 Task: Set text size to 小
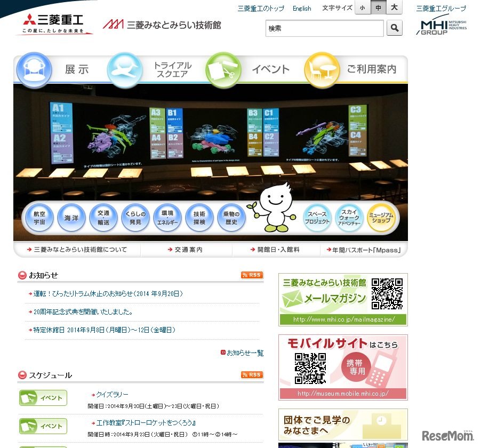363,7
